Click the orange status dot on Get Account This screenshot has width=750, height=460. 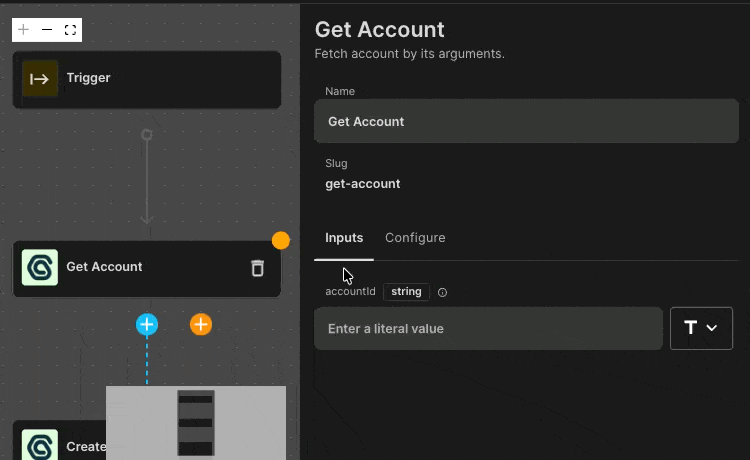pos(281,240)
